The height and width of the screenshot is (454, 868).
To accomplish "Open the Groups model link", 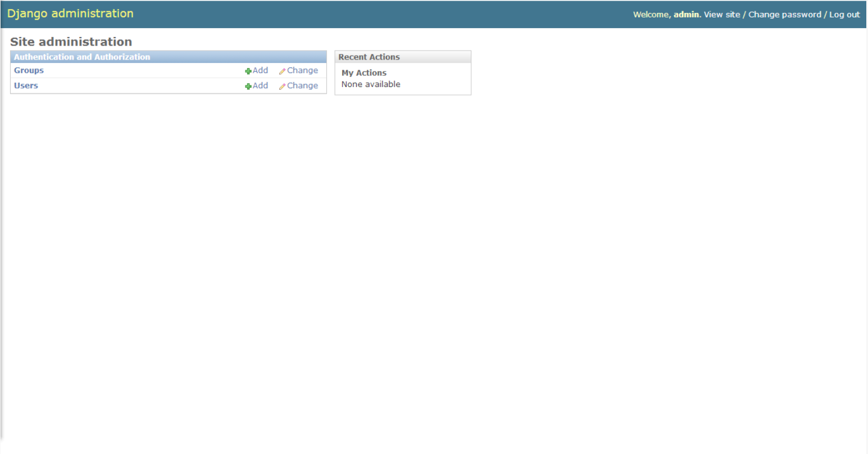I will (x=29, y=70).
